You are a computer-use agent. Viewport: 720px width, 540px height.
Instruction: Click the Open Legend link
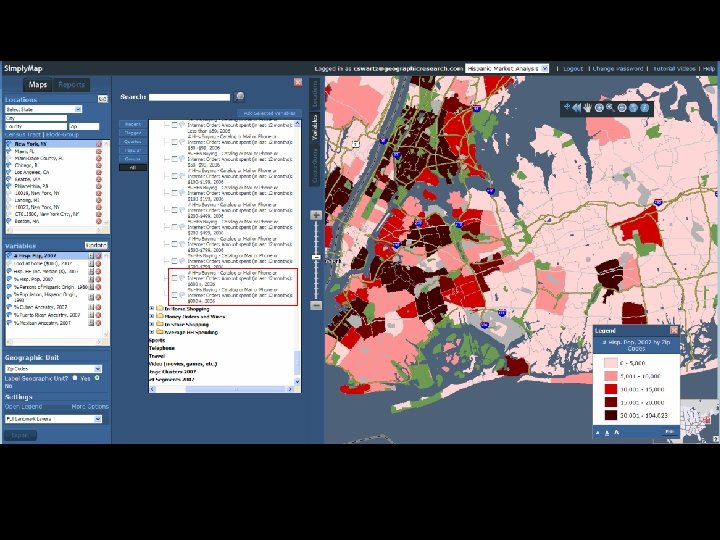(23, 406)
